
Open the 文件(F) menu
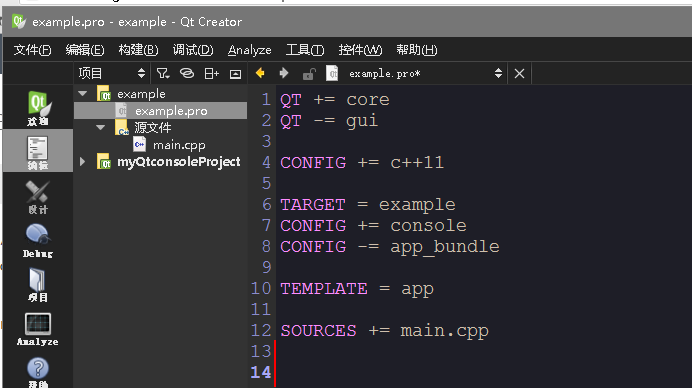(32, 50)
